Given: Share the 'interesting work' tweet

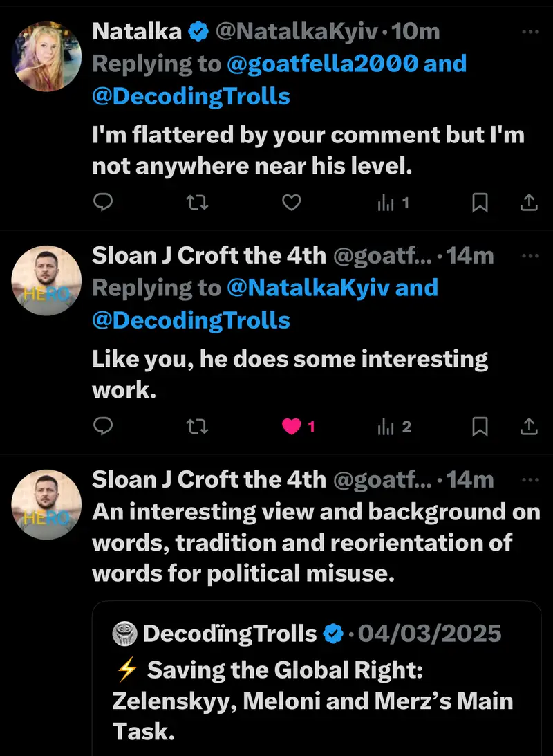Looking at the screenshot, I should click(528, 426).
